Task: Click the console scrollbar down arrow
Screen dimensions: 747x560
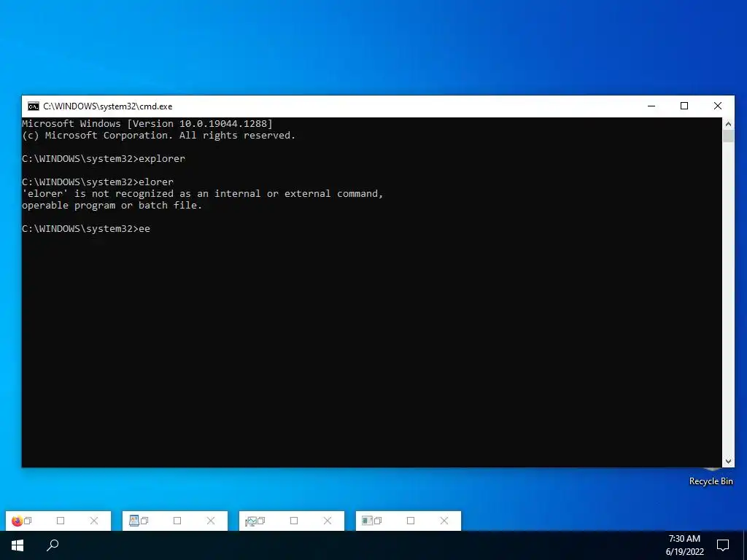Action: click(728, 461)
